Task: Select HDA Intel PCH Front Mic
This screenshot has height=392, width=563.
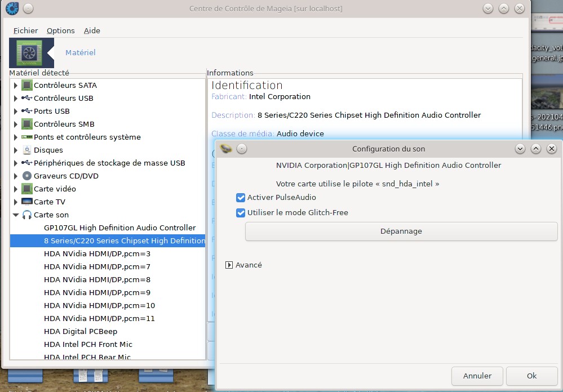Action: pyautogui.click(x=108, y=344)
